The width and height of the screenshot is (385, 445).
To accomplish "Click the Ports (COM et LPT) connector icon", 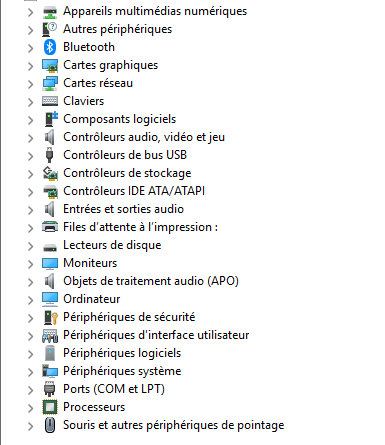I will pos(50,389).
